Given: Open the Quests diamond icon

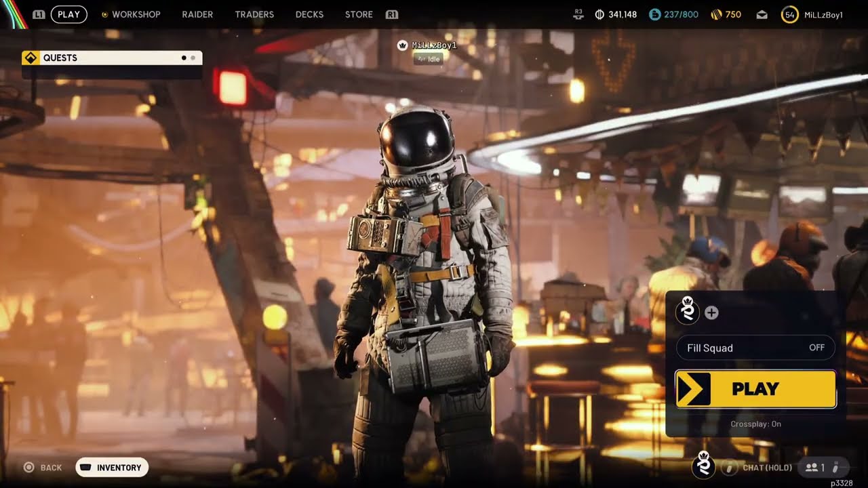Looking at the screenshot, I should [30, 58].
